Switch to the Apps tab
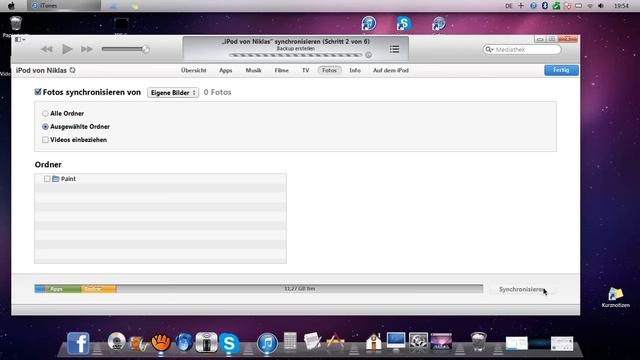Screen dimensions: 640x360 [225, 70]
